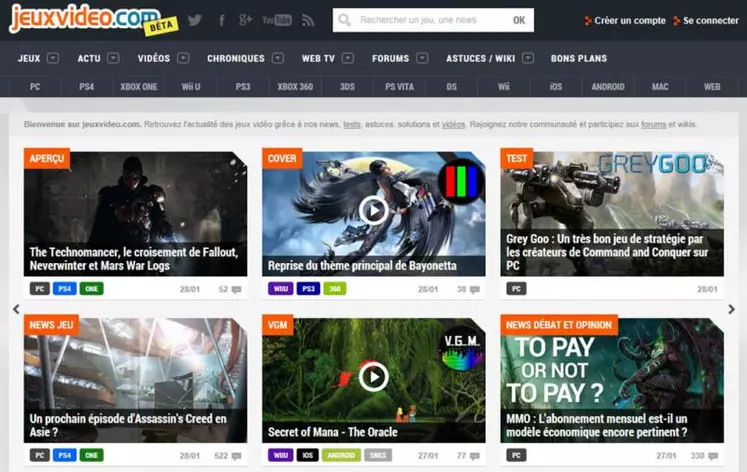Open The Technomancer preview thumbnail
The image size is (747, 472).
(x=135, y=214)
